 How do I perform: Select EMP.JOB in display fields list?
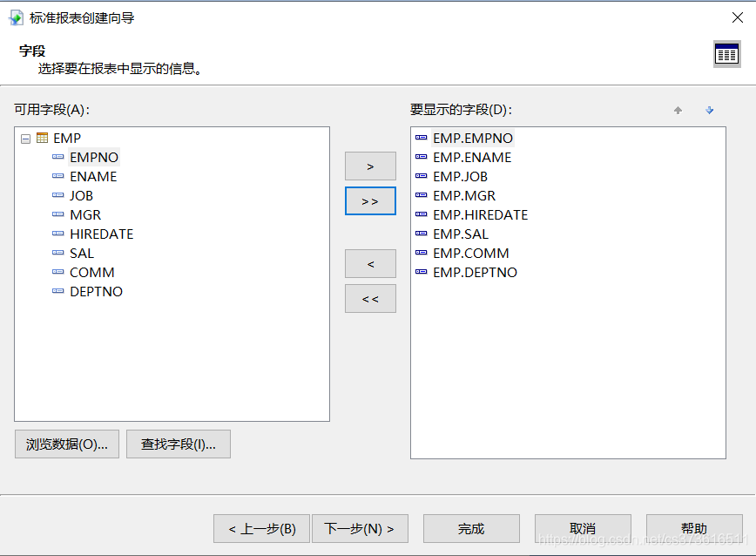pos(460,177)
